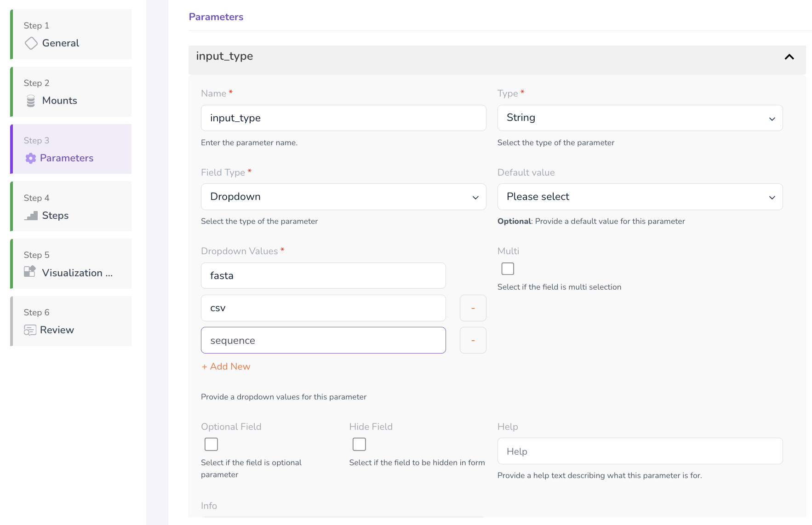The width and height of the screenshot is (812, 525).
Task: Click the Help text input field
Action: (640, 451)
